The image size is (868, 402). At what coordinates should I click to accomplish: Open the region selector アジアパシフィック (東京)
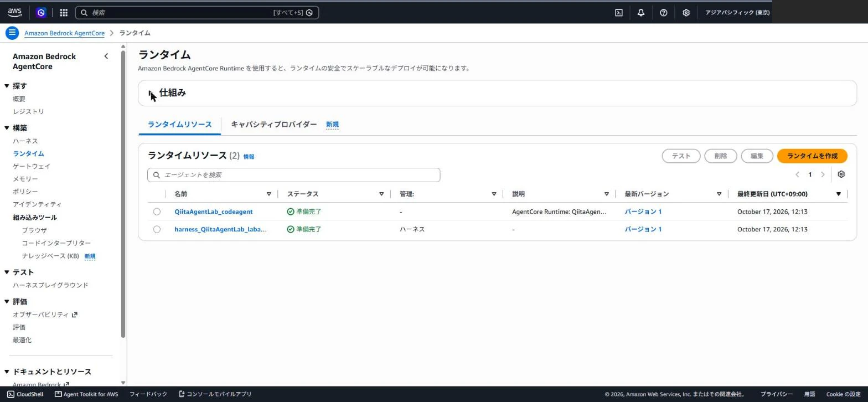point(737,12)
